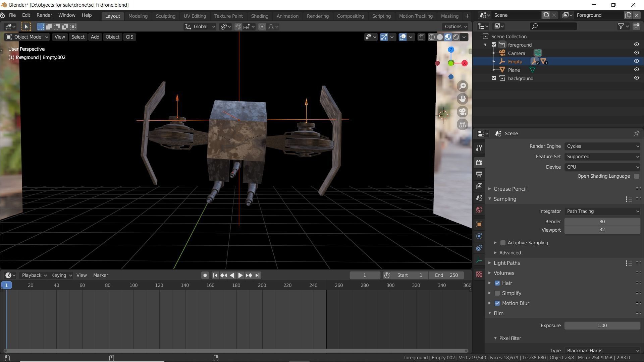This screenshot has height=362, width=644.
Task: Create new collection in outliner
Action: pos(636,26)
